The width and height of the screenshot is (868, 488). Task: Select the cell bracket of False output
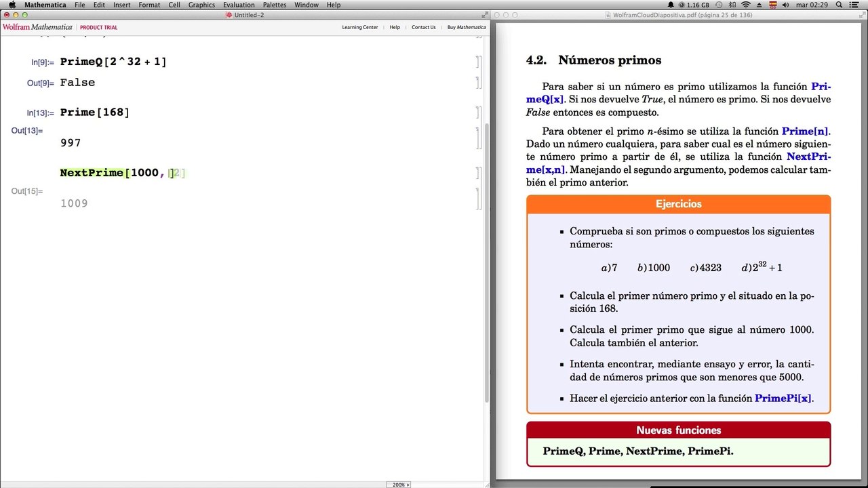[477, 83]
